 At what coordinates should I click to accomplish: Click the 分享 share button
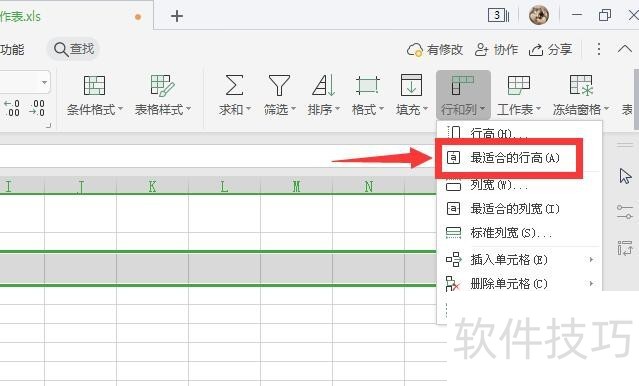(551, 50)
